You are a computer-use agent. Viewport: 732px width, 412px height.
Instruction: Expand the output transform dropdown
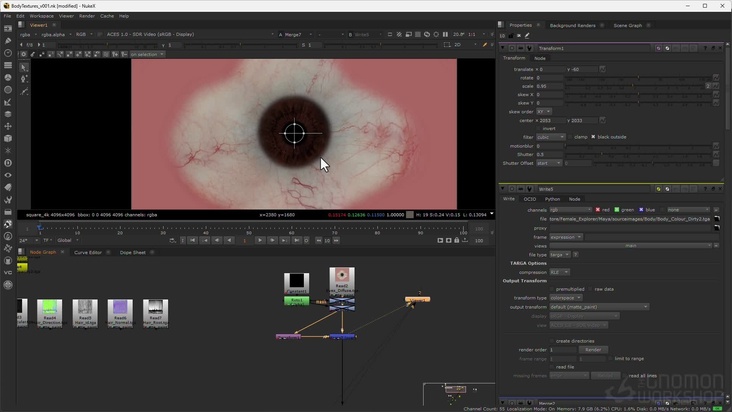tap(598, 307)
